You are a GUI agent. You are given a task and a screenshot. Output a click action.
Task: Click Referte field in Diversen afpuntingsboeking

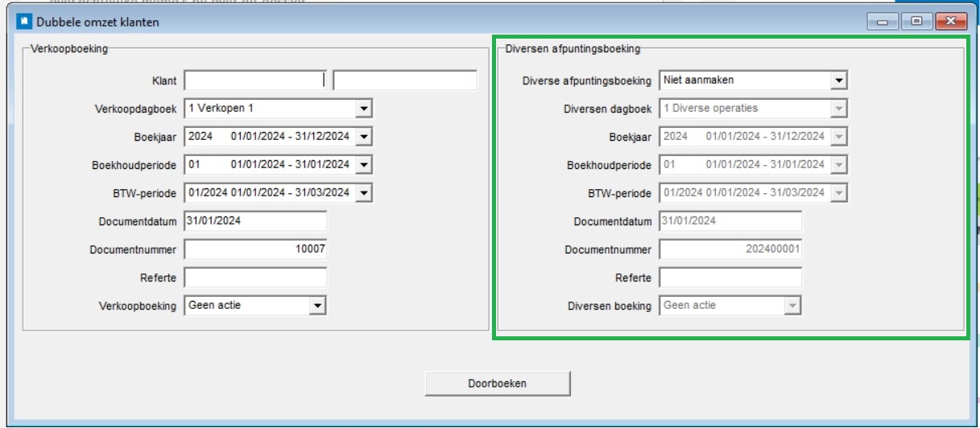click(x=730, y=278)
